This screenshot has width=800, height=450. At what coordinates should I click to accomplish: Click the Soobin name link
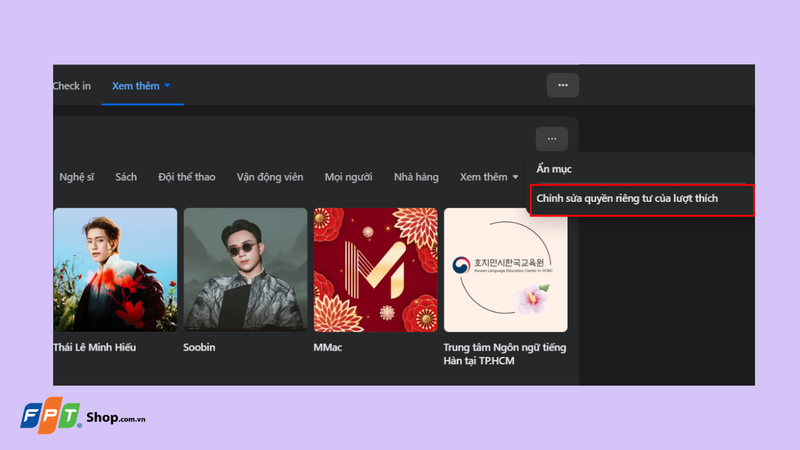(x=199, y=347)
